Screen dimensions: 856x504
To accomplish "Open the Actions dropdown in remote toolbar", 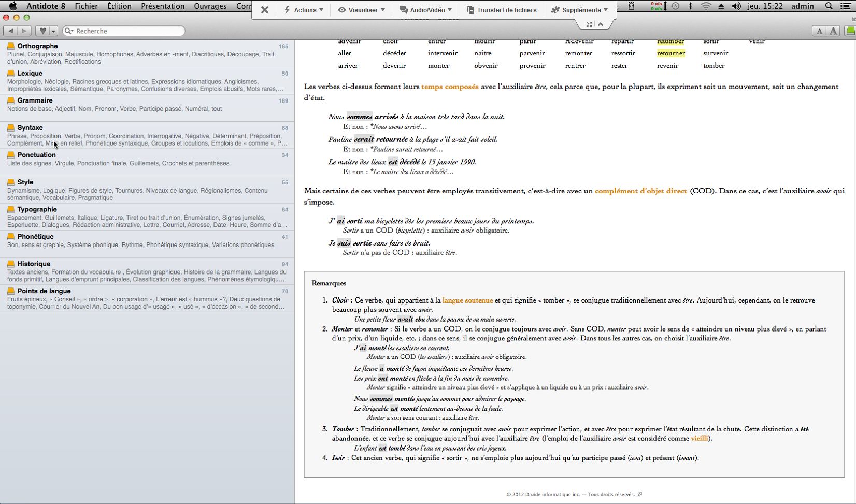I will point(304,10).
